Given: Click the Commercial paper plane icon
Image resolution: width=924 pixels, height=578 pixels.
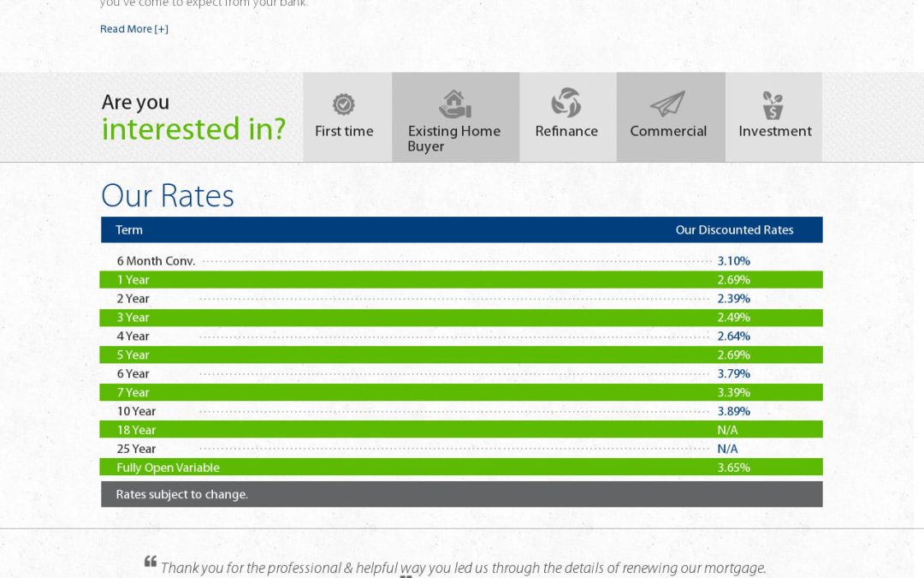Looking at the screenshot, I should point(667,104).
